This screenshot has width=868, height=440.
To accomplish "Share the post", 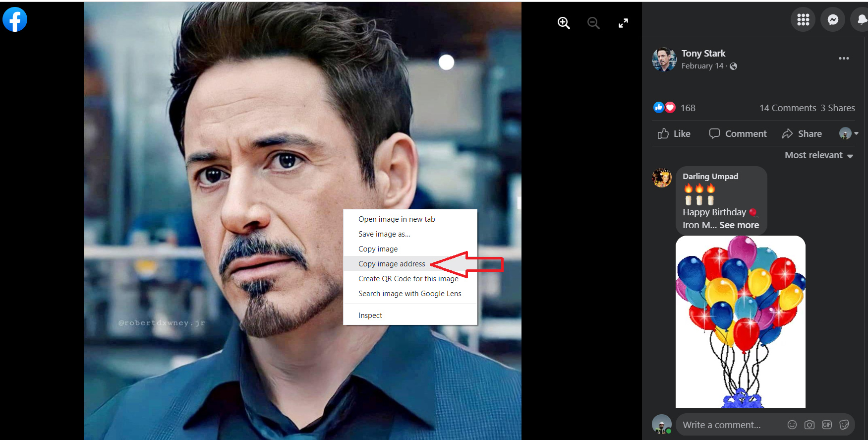I will pyautogui.click(x=802, y=133).
